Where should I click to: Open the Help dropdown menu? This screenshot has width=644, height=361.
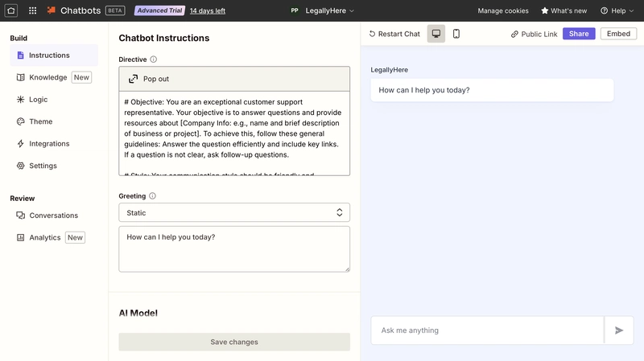[x=617, y=10]
